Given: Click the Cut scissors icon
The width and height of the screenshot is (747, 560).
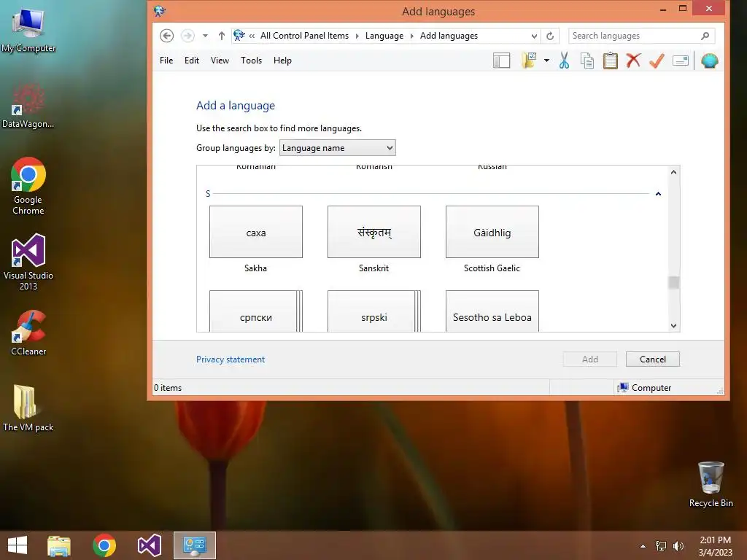Looking at the screenshot, I should point(564,61).
